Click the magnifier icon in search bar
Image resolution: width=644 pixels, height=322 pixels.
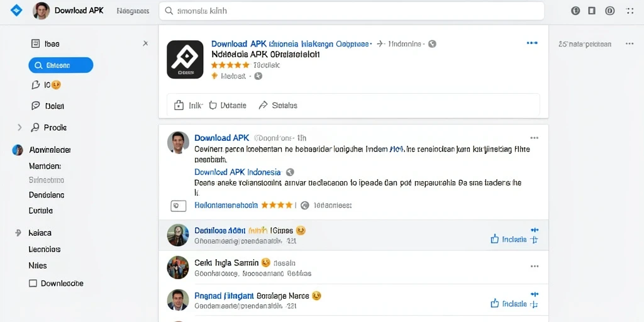[x=169, y=11]
